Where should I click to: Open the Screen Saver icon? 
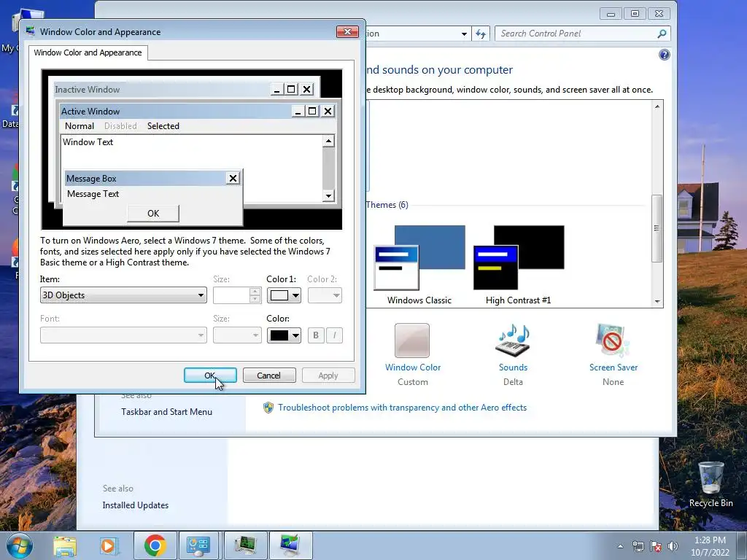613,340
